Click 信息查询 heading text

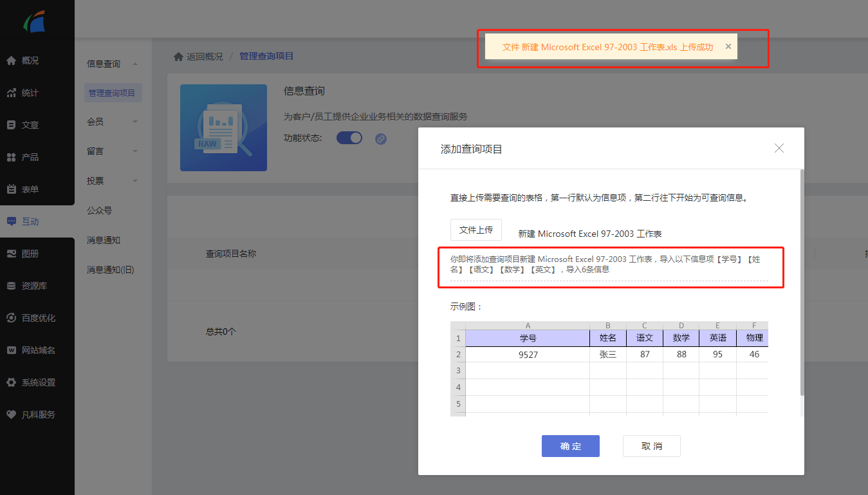click(304, 91)
